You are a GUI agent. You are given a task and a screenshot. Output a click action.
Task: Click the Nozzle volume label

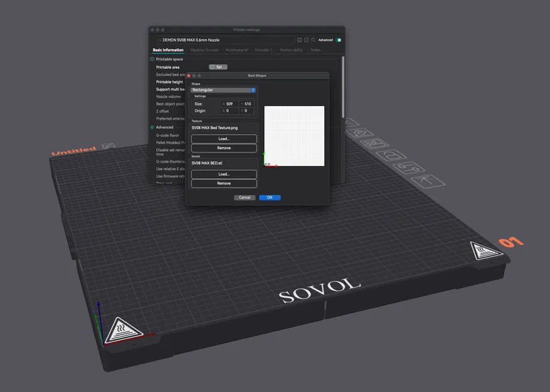168,97
